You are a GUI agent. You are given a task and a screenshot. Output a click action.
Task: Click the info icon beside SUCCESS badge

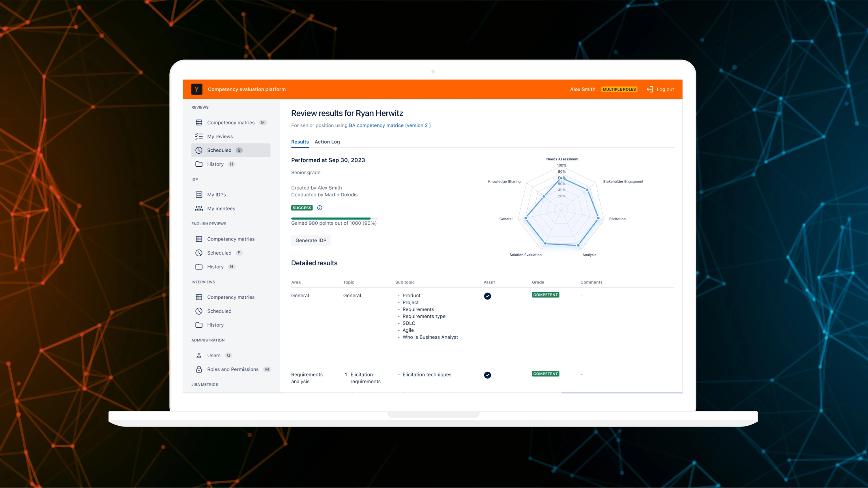pyautogui.click(x=320, y=208)
